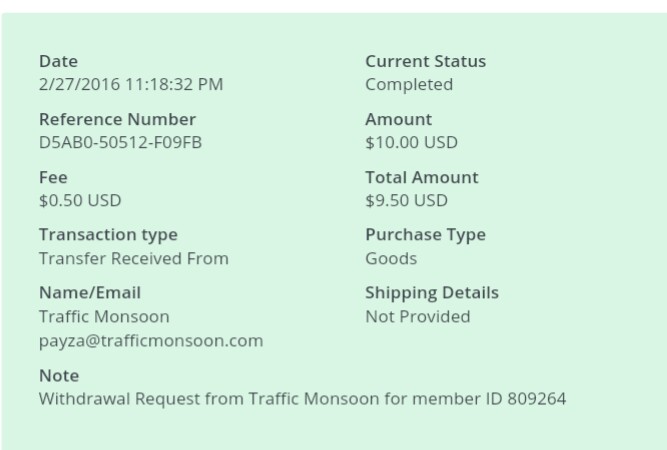
Task: Click the Transaction type label
Action: point(108,234)
